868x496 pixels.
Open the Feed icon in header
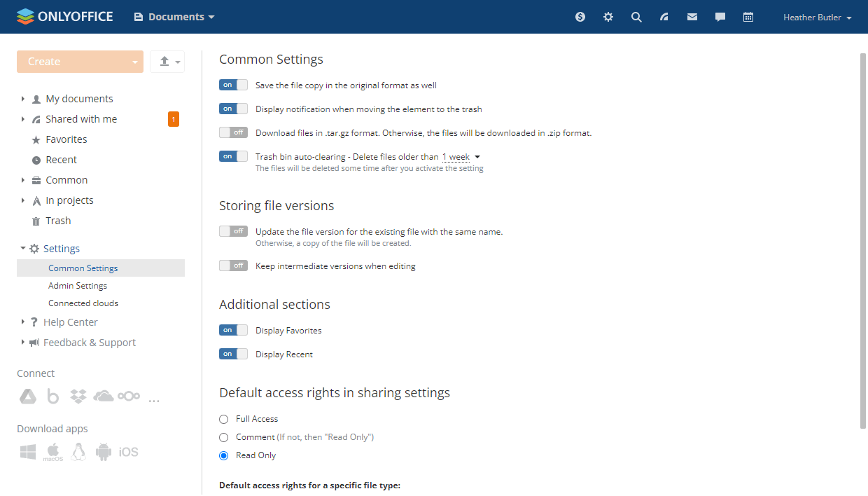[664, 17]
